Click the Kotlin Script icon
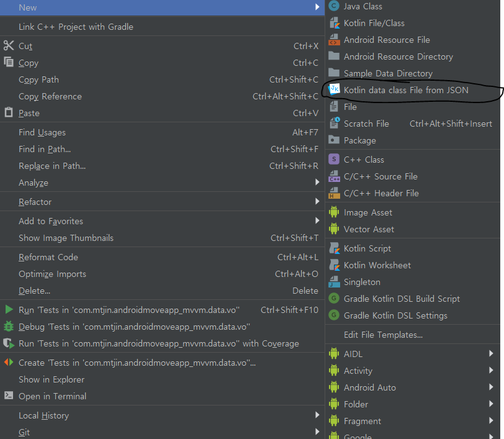This screenshot has height=439, width=504. (335, 248)
